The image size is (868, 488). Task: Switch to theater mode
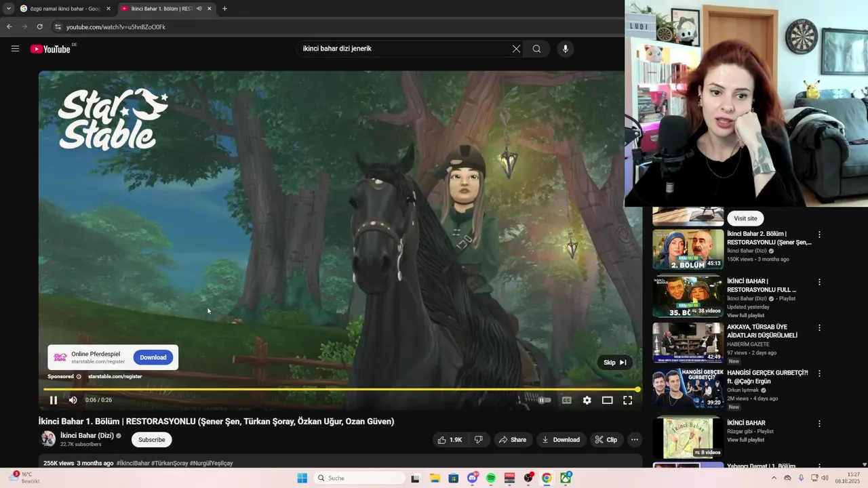pyautogui.click(x=608, y=400)
